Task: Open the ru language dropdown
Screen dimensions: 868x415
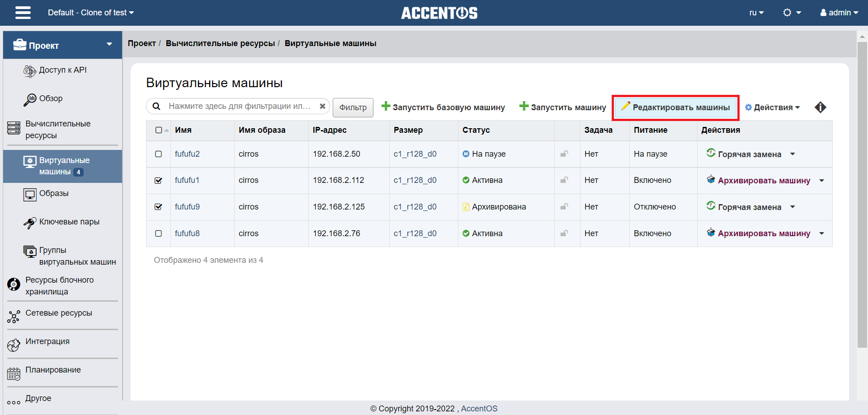Action: pos(756,13)
